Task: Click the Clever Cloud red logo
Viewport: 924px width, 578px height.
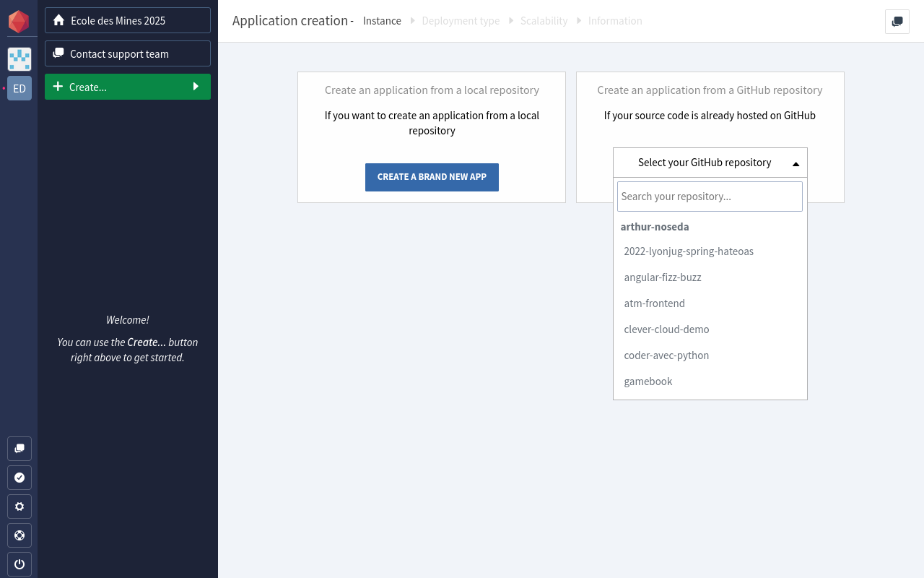Action: click(19, 22)
